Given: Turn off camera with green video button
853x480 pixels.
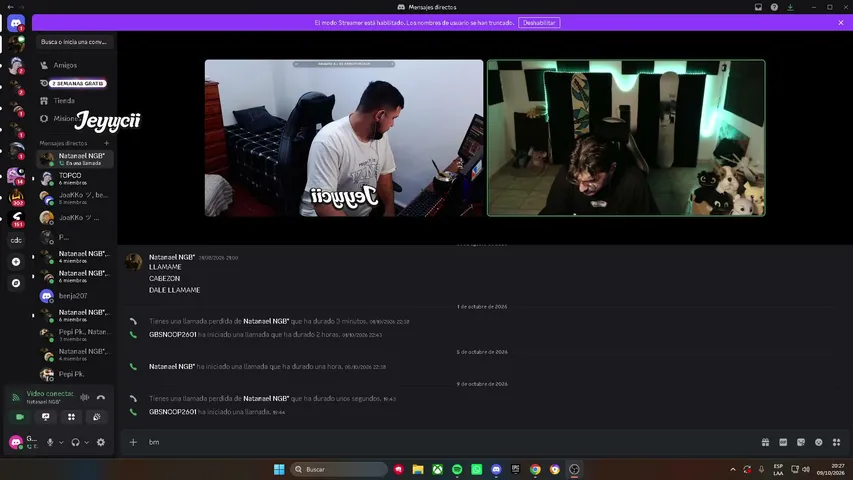Looking at the screenshot, I should coord(20,417).
